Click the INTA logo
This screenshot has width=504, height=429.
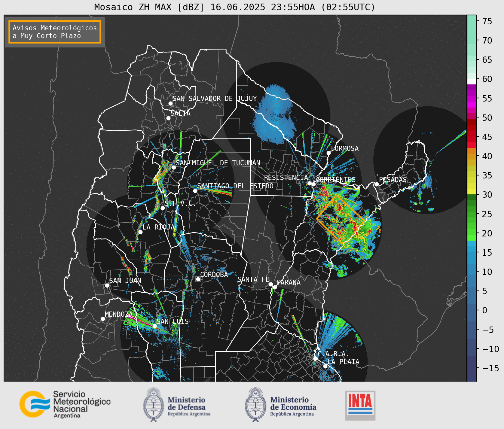(360, 405)
